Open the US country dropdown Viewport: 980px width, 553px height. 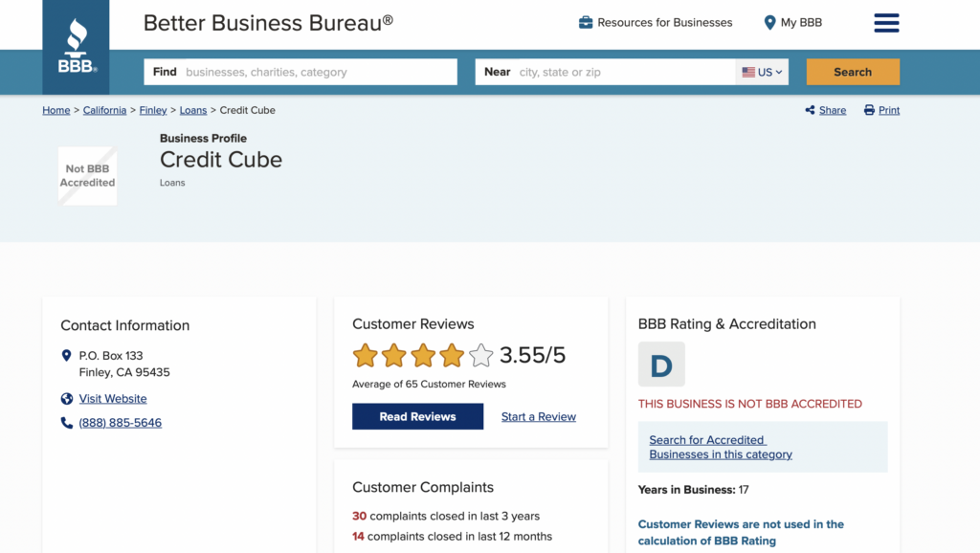click(x=762, y=72)
